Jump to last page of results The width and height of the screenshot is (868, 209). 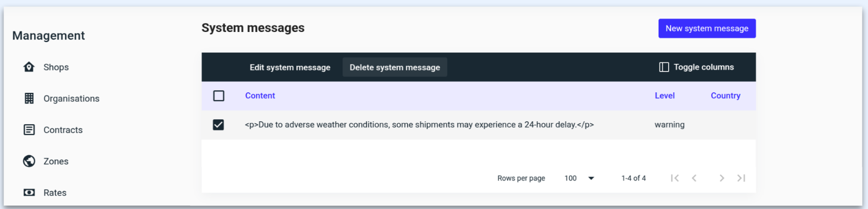pyautogui.click(x=741, y=178)
